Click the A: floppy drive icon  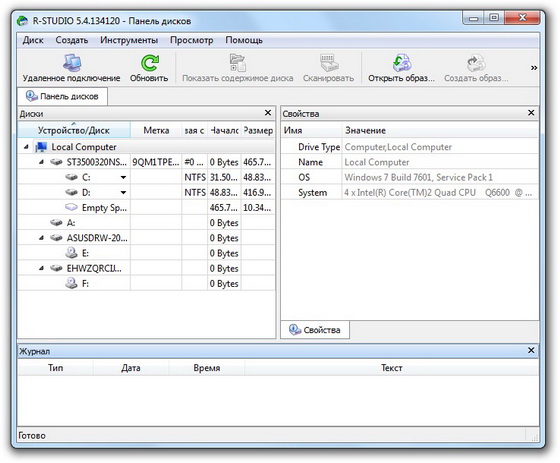pyautogui.click(x=56, y=223)
